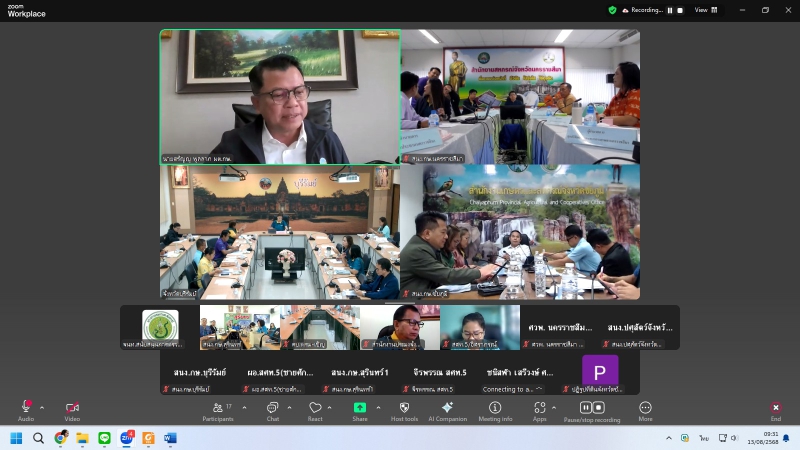The width and height of the screenshot is (800, 450).
Task: Open network and volume quick settings
Action: [728, 438]
